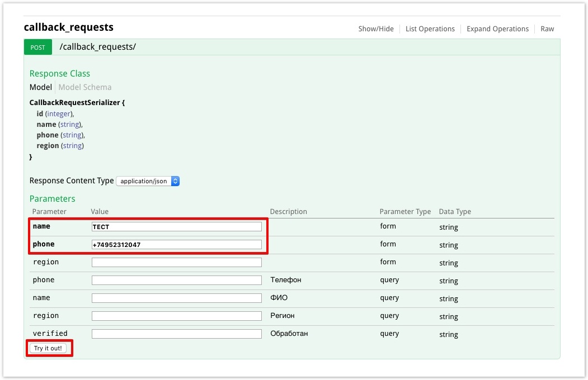Click the callback_requests heading

click(x=69, y=27)
